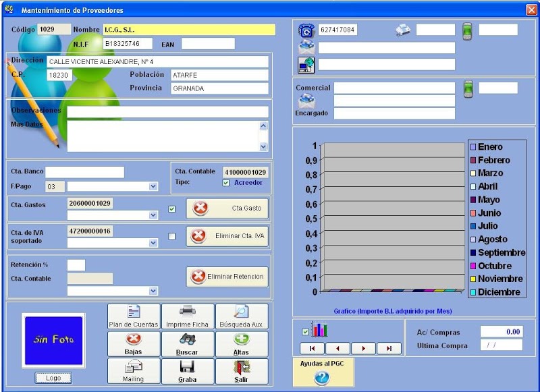Click the Encargado input field
This screenshot has height=392, width=540.
394,113
